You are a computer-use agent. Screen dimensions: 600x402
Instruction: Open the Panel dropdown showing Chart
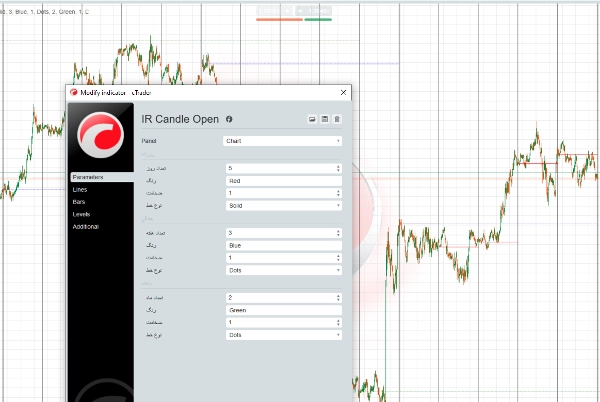[282, 141]
